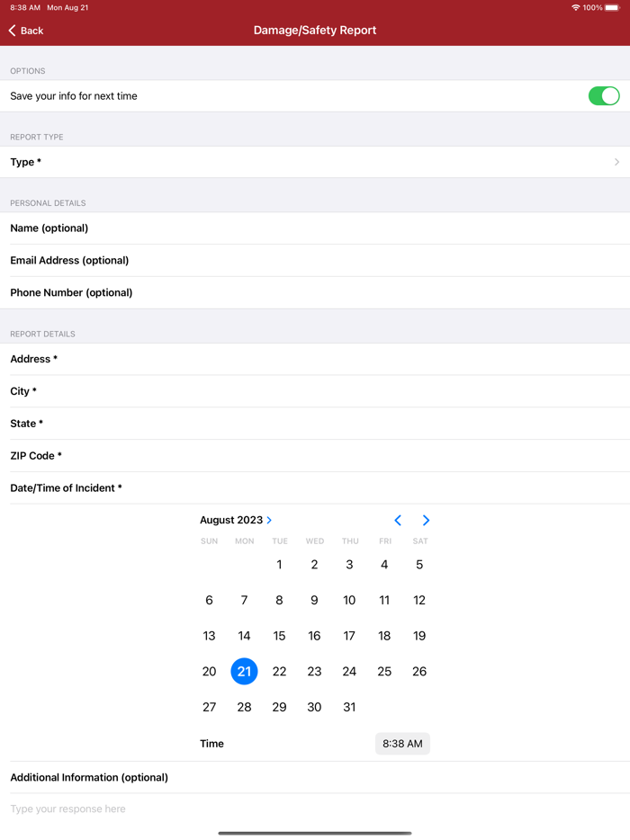Viewport: 630px width, 840px height.
Task: Select the 16th of August
Action: 314,636
